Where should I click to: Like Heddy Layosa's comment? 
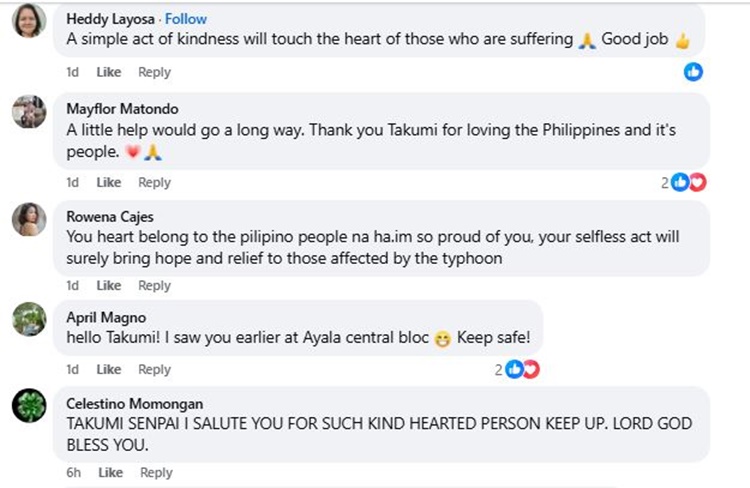pyautogui.click(x=109, y=72)
